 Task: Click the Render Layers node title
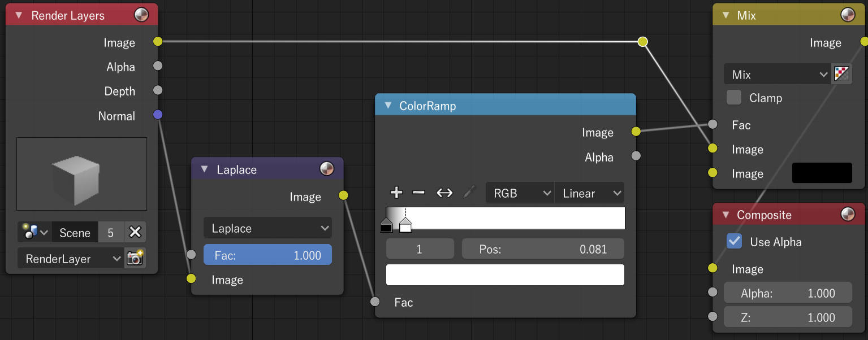[68, 15]
